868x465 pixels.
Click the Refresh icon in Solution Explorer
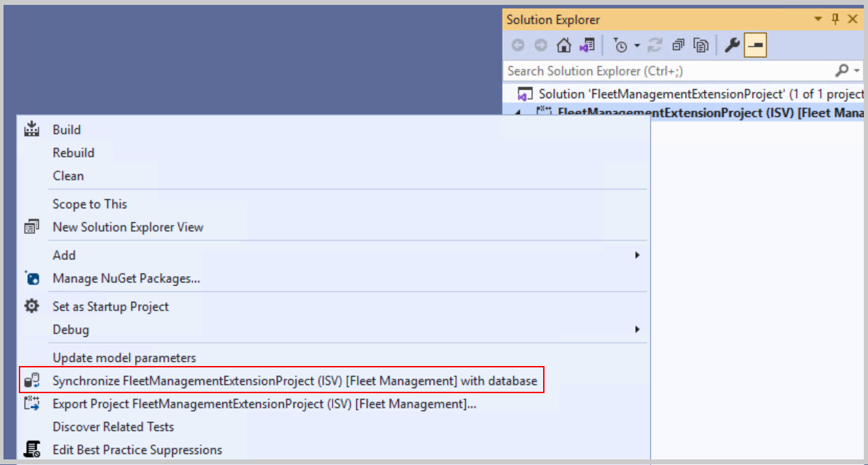[655, 45]
